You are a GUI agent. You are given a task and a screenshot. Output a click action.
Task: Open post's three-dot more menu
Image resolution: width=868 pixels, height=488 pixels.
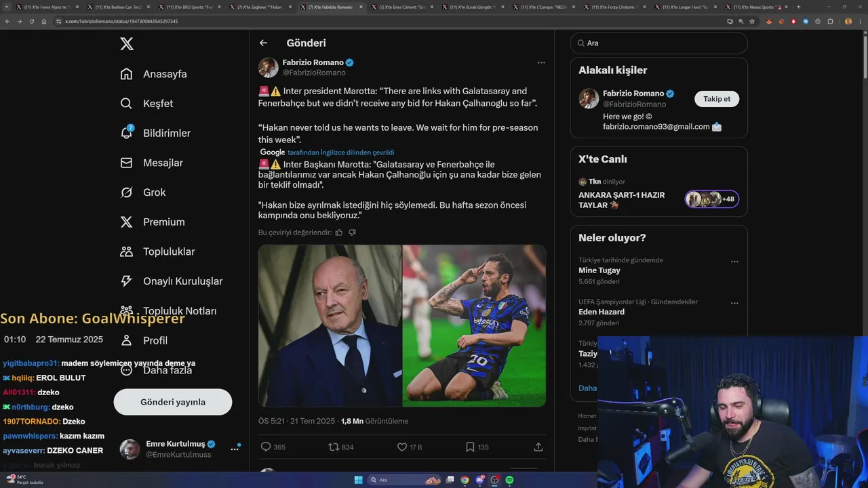point(541,62)
